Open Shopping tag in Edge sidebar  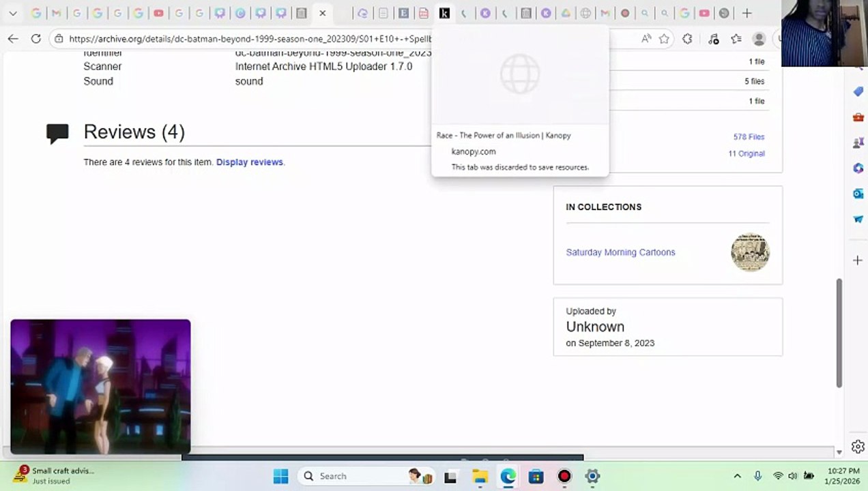858,91
